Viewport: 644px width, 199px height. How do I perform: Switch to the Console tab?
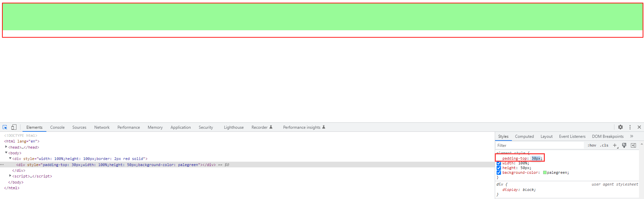click(x=57, y=127)
